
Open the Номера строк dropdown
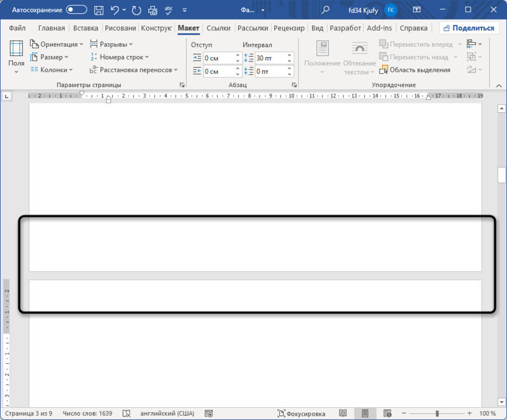[x=119, y=57]
